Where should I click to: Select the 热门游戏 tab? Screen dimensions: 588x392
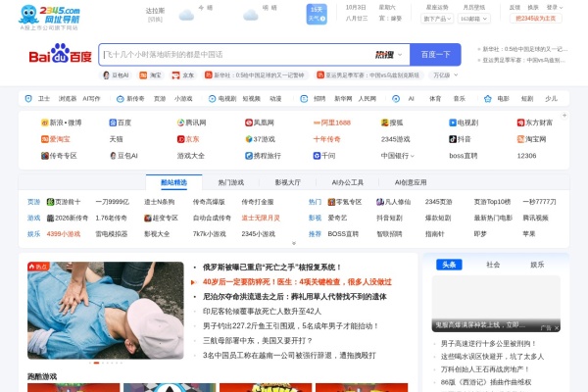(x=231, y=182)
